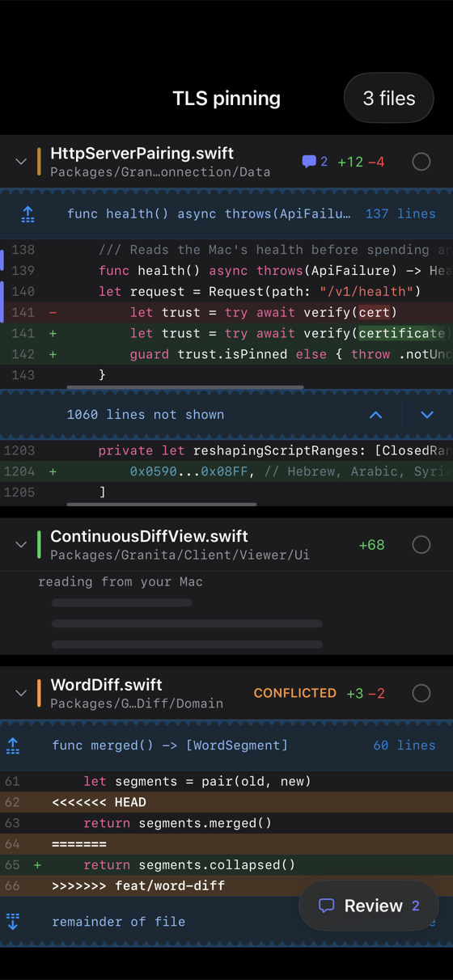Show next hidden lines with down chevron
Image resolution: width=453 pixels, height=980 pixels.
coord(427,415)
